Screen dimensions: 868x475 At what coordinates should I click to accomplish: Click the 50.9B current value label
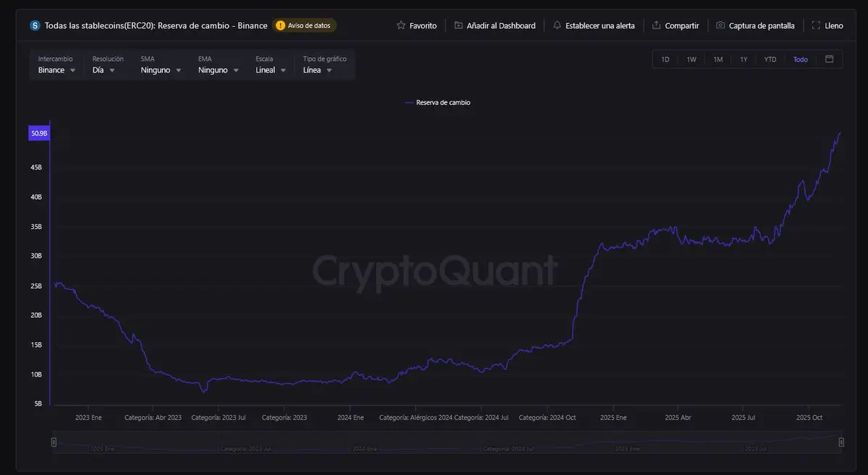tap(39, 133)
